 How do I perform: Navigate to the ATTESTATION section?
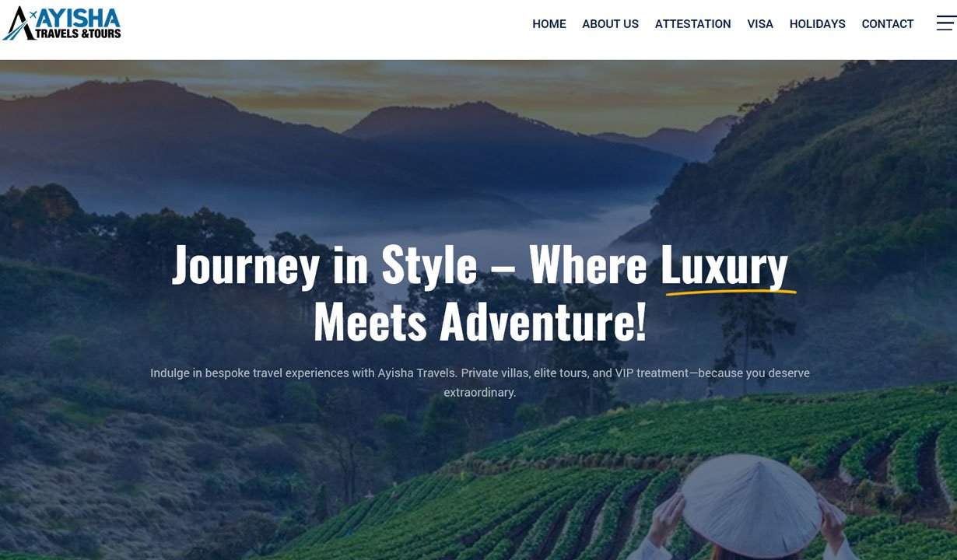[692, 24]
